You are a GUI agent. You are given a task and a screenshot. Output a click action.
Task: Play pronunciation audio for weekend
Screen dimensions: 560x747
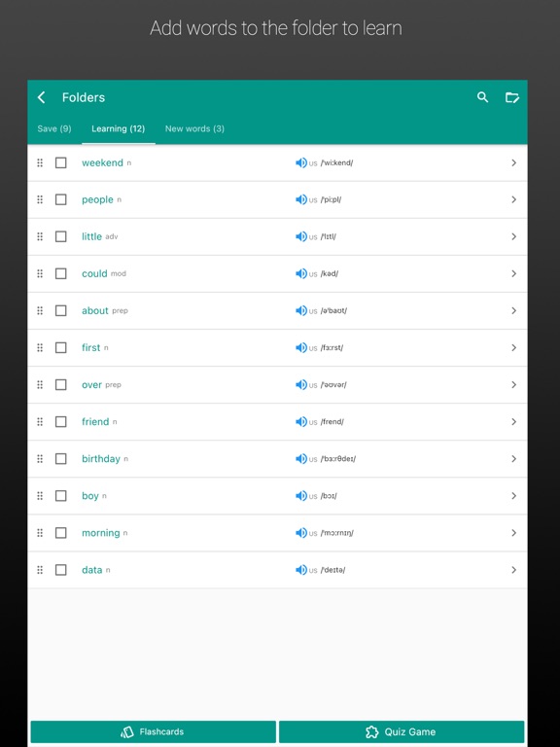[x=301, y=163]
